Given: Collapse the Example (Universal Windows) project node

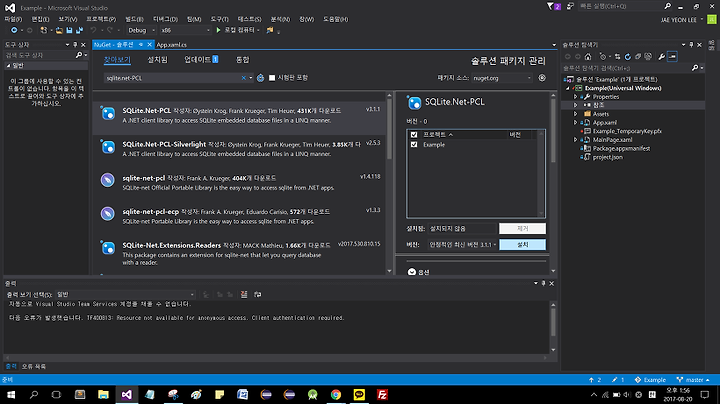Looking at the screenshot, I should 568,88.
